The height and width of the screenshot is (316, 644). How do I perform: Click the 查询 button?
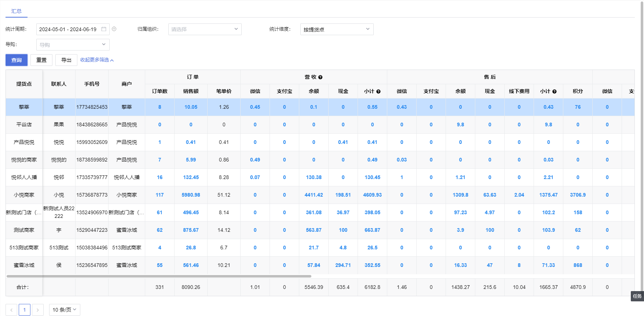[17, 60]
